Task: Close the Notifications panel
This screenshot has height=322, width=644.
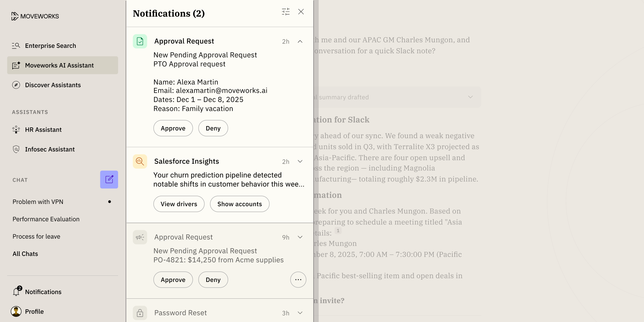Action: coord(301,12)
